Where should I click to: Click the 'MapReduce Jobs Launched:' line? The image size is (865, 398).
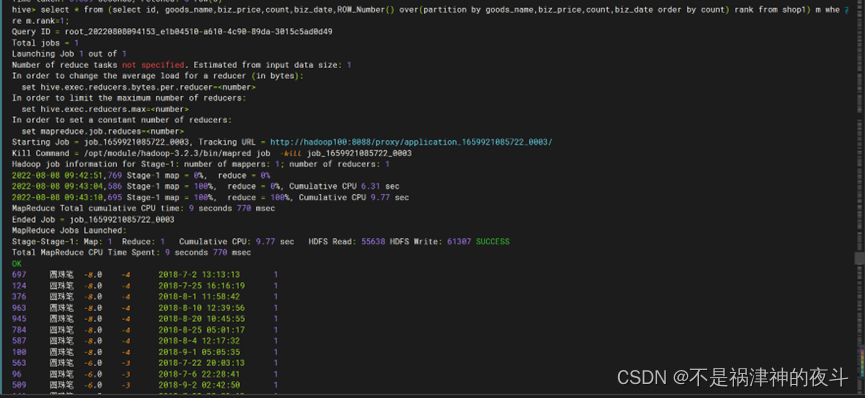[70, 231]
